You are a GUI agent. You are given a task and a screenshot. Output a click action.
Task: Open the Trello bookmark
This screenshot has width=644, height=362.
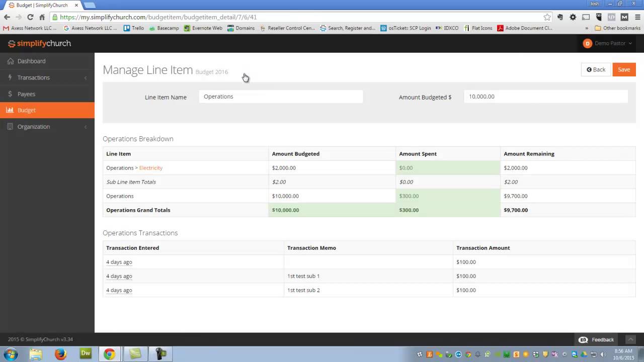[134, 28]
